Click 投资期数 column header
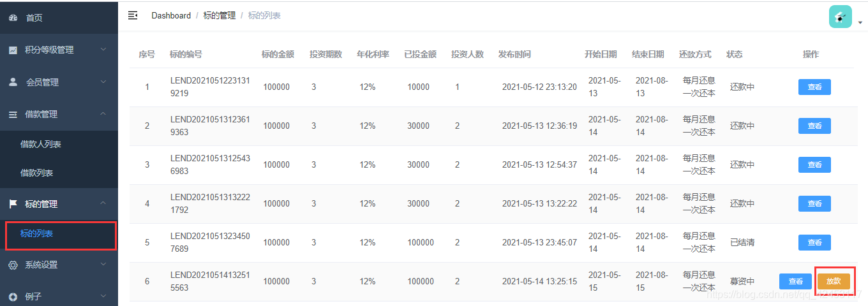Viewport: 868px width, 306px height. 325,54
